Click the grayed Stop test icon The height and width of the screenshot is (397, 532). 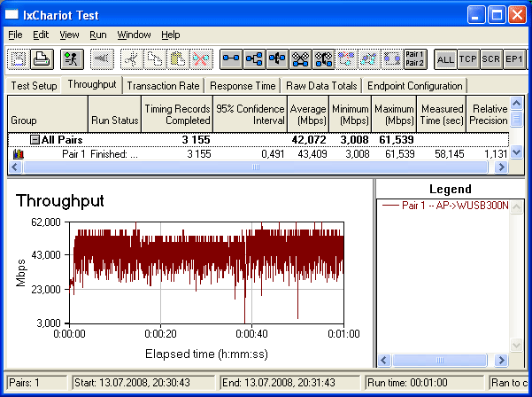click(x=102, y=59)
